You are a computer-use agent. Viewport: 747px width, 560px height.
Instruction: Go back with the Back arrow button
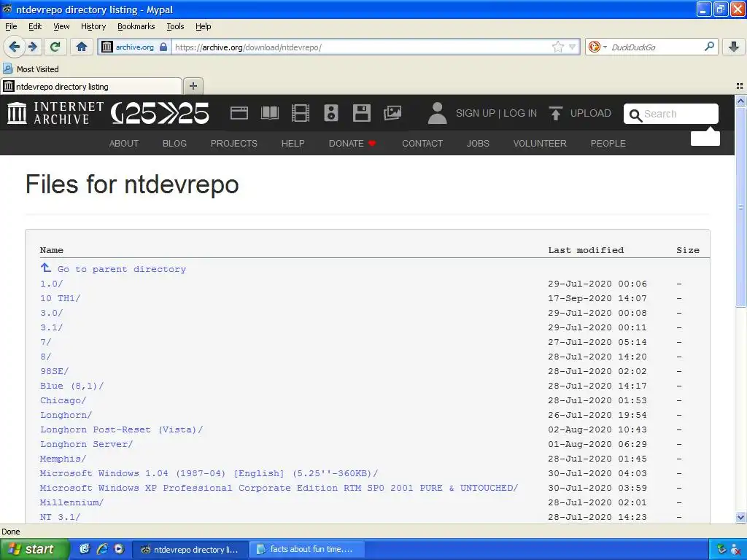[x=14, y=47]
